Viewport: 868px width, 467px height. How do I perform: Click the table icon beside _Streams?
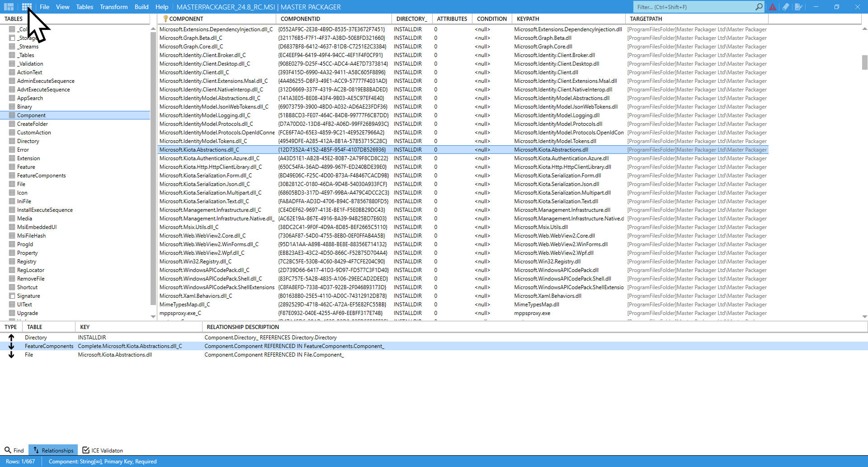12,47
